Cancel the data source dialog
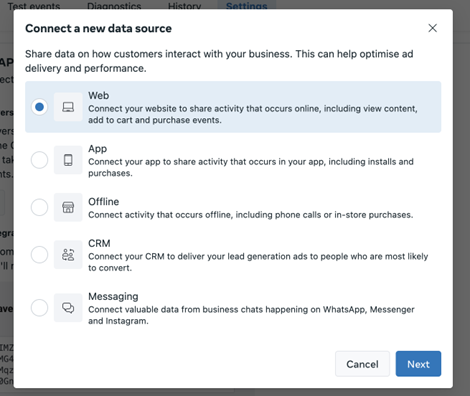Image resolution: width=470 pixels, height=396 pixels. (x=362, y=364)
